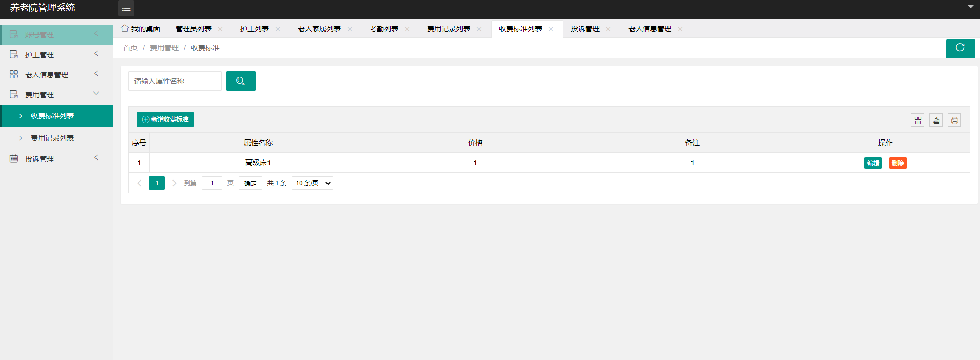
Task: Switch to the 老人信息管理 tab
Action: point(650,29)
